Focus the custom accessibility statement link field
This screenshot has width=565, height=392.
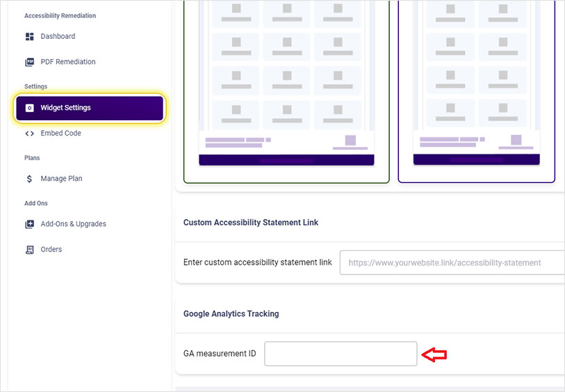pos(452,263)
